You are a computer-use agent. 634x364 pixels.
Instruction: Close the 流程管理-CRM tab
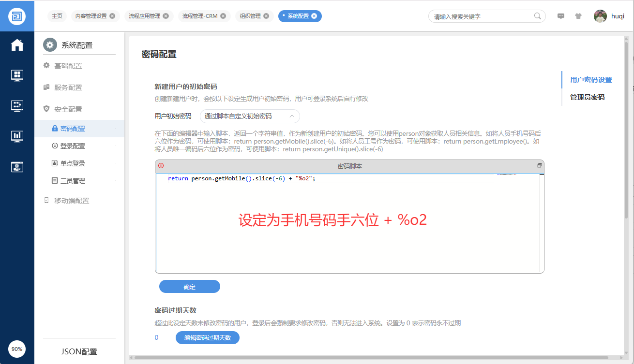[223, 16]
